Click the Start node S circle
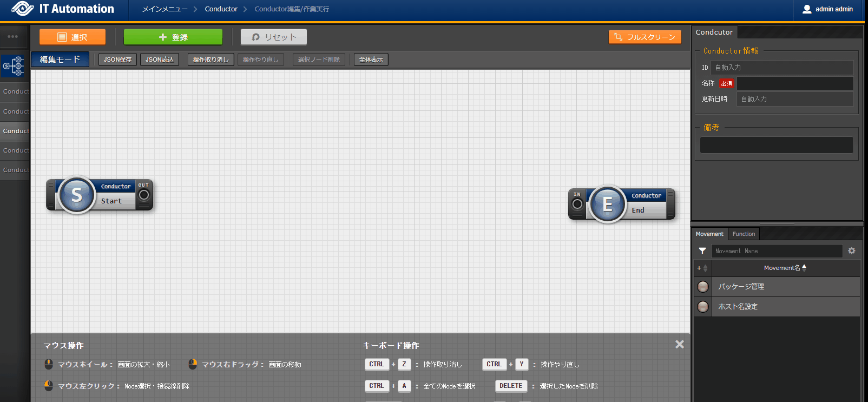The width and height of the screenshot is (868, 402). click(x=77, y=195)
